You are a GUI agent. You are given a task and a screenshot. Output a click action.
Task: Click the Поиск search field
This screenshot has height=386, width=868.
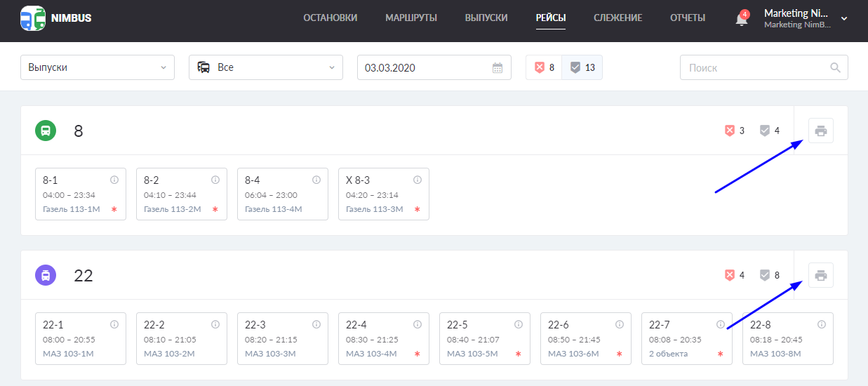pos(764,67)
